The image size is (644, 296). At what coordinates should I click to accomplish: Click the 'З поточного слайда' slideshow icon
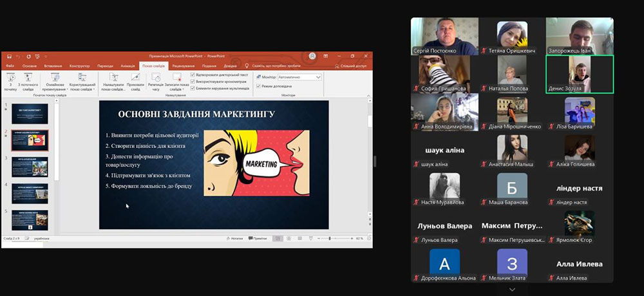click(x=28, y=80)
